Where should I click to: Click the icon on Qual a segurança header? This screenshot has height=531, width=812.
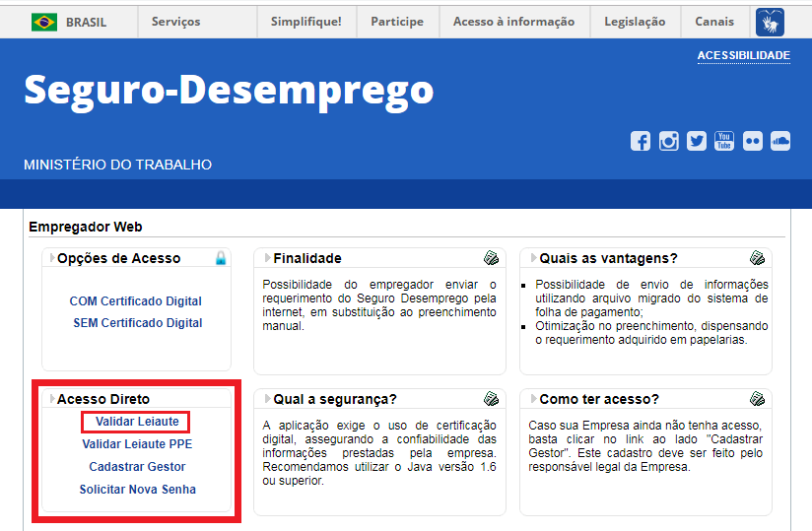tap(491, 399)
